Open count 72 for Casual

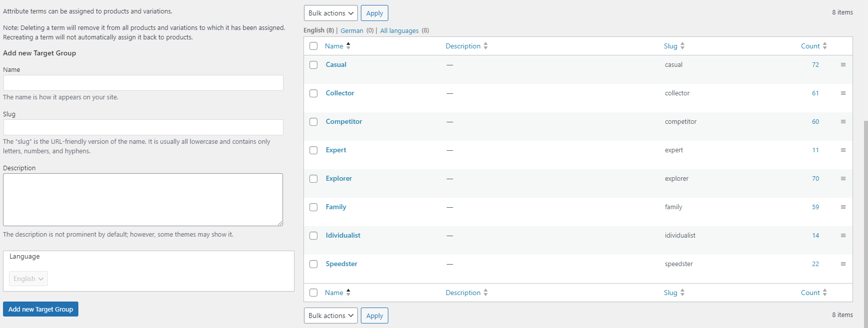pyautogui.click(x=816, y=65)
